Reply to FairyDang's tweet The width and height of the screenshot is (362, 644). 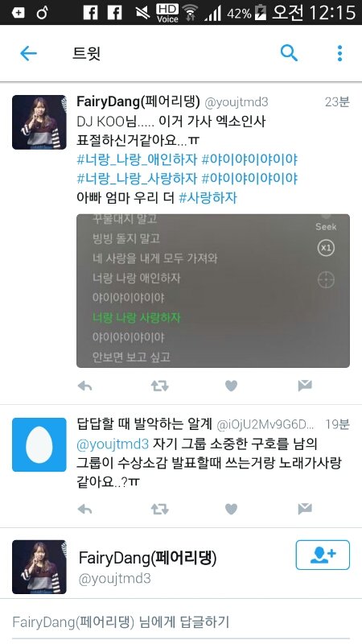[x=85, y=386]
